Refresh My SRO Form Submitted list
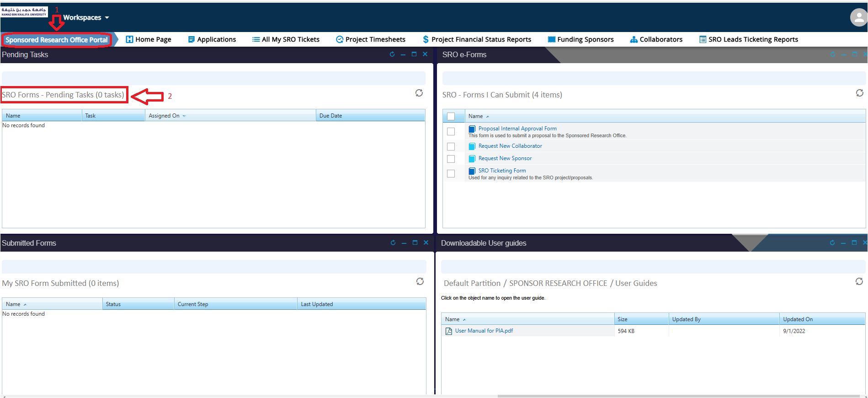Viewport: 868px width, 398px height. [420, 282]
